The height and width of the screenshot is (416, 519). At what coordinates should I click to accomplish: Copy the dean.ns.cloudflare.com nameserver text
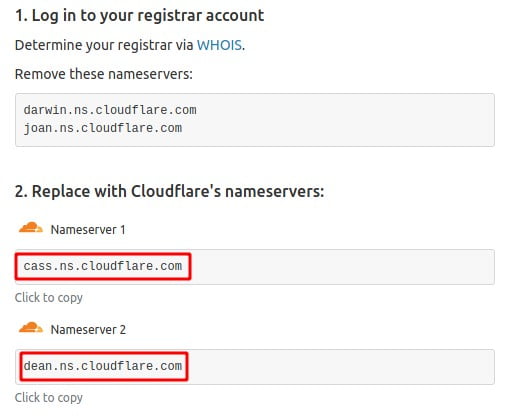pos(103,366)
